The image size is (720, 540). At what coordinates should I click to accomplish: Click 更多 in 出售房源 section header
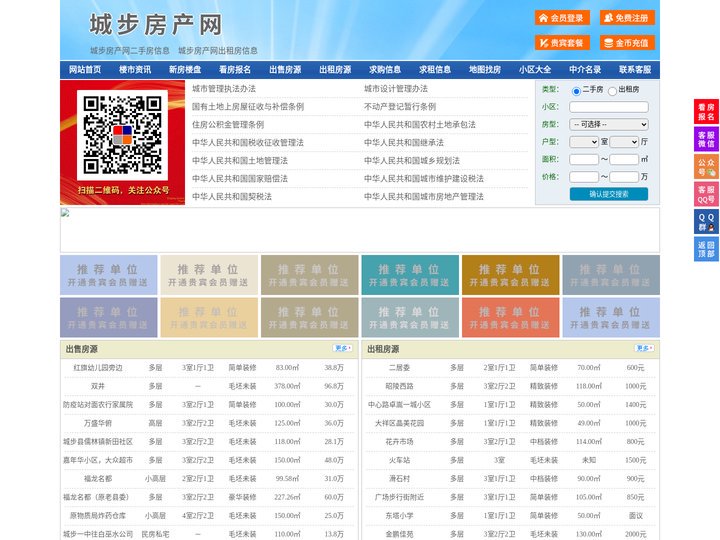pos(343,349)
